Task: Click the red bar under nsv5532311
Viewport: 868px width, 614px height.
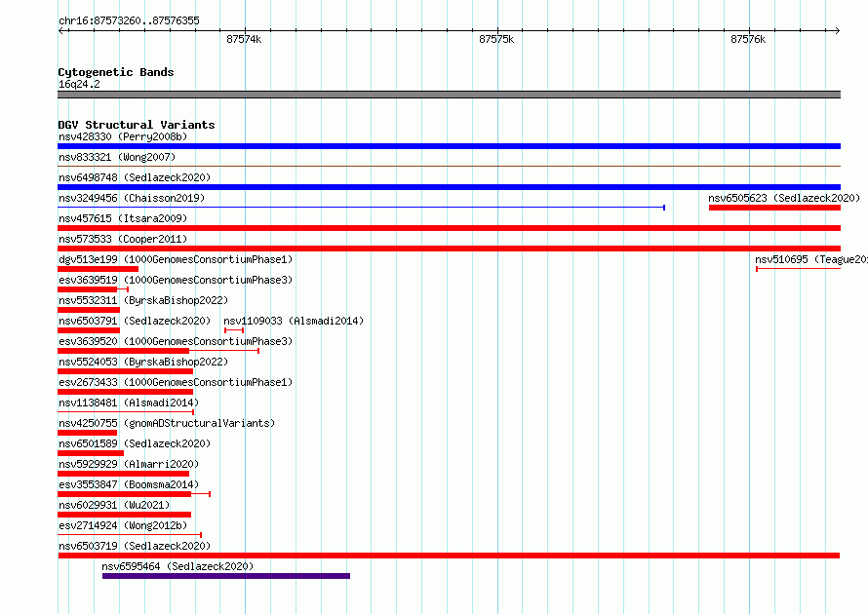Action: coord(89,310)
